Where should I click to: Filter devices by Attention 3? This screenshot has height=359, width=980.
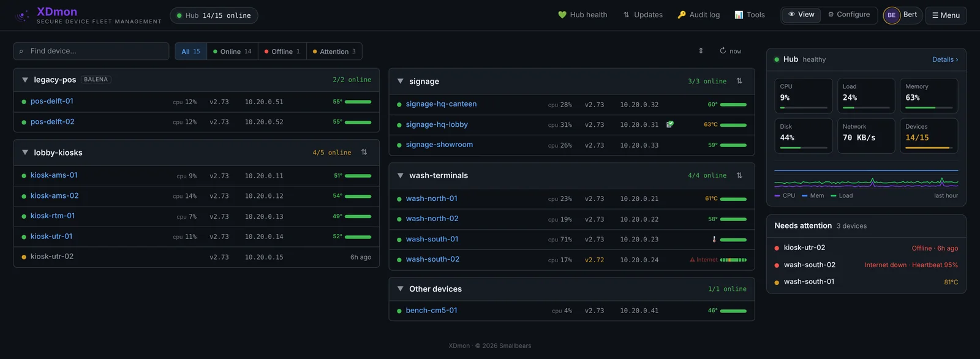tap(334, 51)
